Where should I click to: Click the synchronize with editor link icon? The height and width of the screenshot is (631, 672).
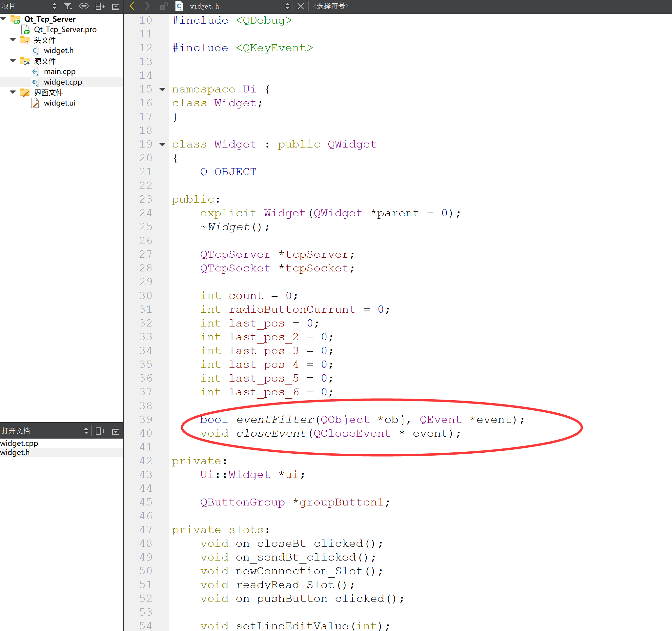click(x=84, y=6)
